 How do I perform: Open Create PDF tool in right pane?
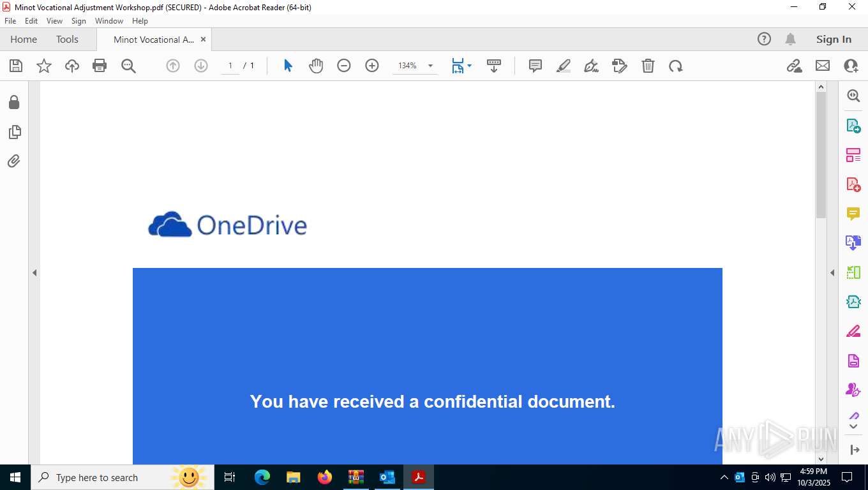853,185
